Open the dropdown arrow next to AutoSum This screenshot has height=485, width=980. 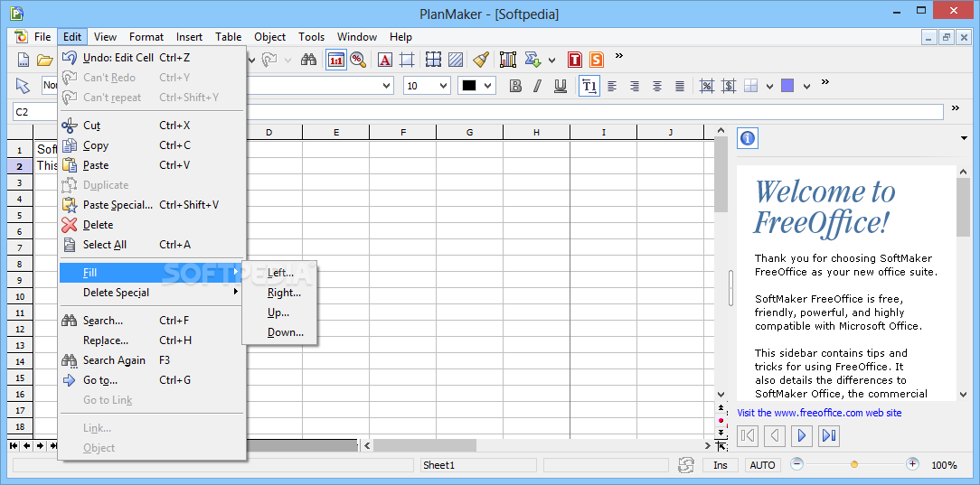(551, 61)
